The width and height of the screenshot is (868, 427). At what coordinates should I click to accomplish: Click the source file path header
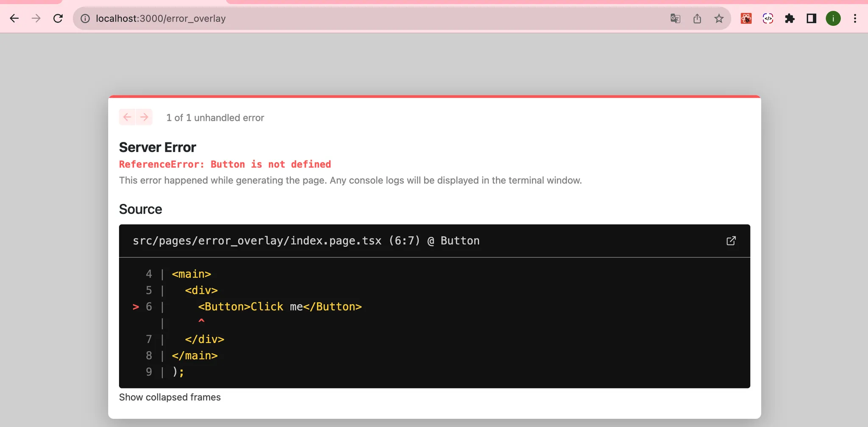pos(306,241)
